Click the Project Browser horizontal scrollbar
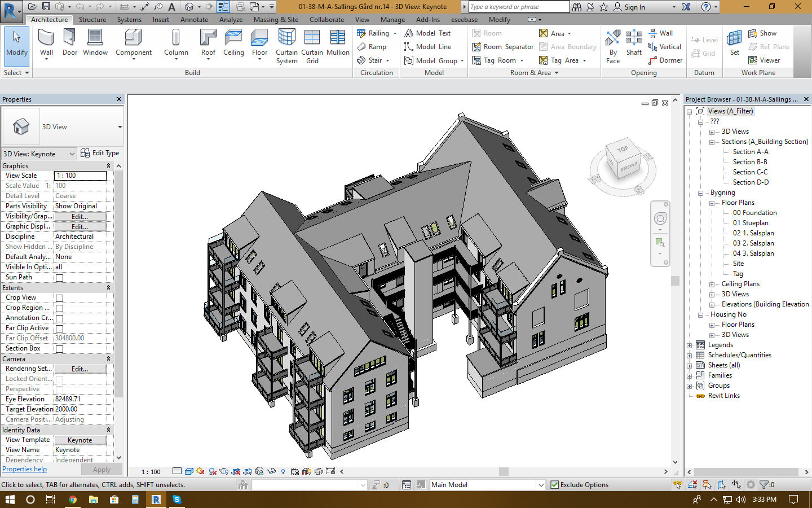The height and width of the screenshot is (508, 812). [x=747, y=472]
